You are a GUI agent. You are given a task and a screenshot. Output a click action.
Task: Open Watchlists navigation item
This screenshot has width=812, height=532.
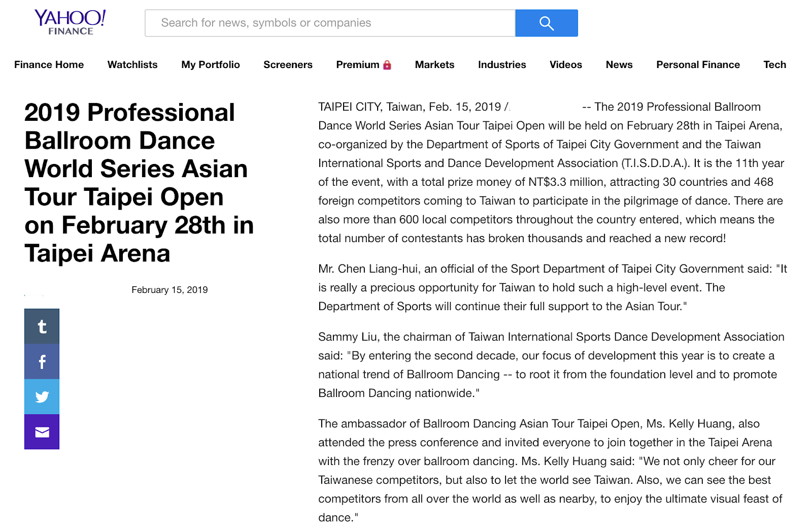[x=132, y=64]
